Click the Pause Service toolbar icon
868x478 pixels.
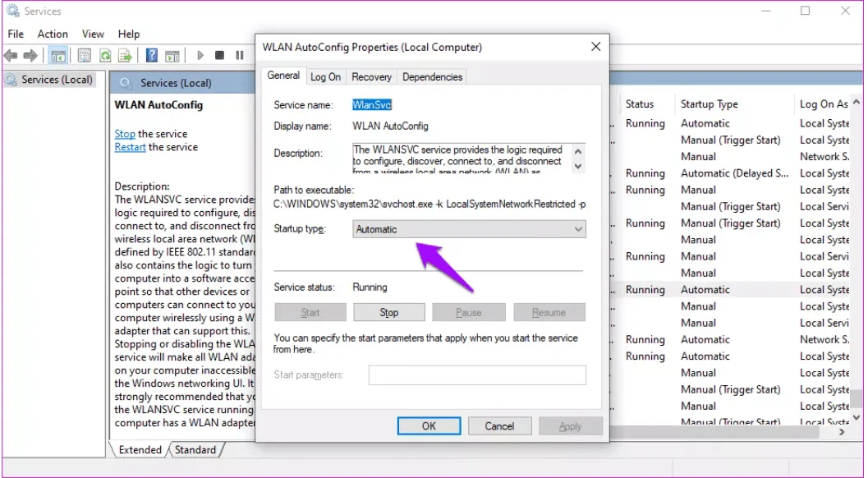pyautogui.click(x=239, y=56)
